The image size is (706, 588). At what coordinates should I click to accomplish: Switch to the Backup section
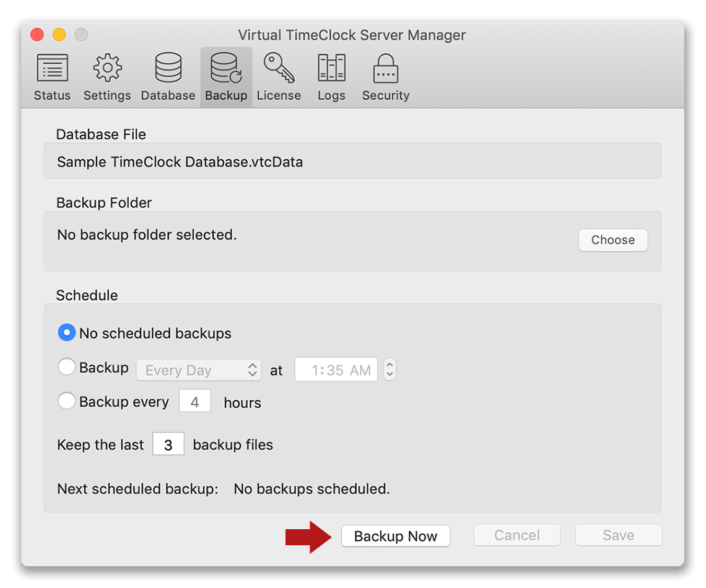point(225,76)
